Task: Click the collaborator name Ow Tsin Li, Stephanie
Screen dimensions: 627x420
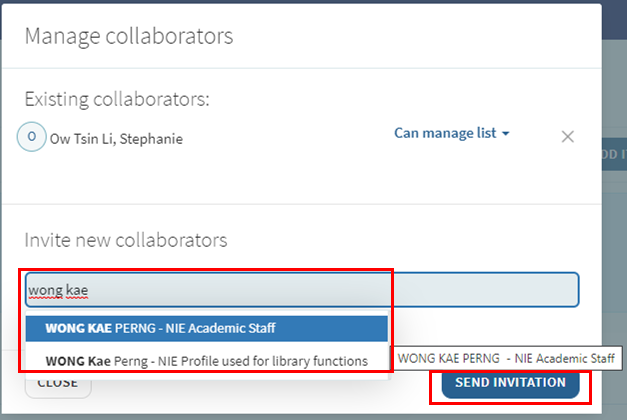Action: tap(116, 139)
